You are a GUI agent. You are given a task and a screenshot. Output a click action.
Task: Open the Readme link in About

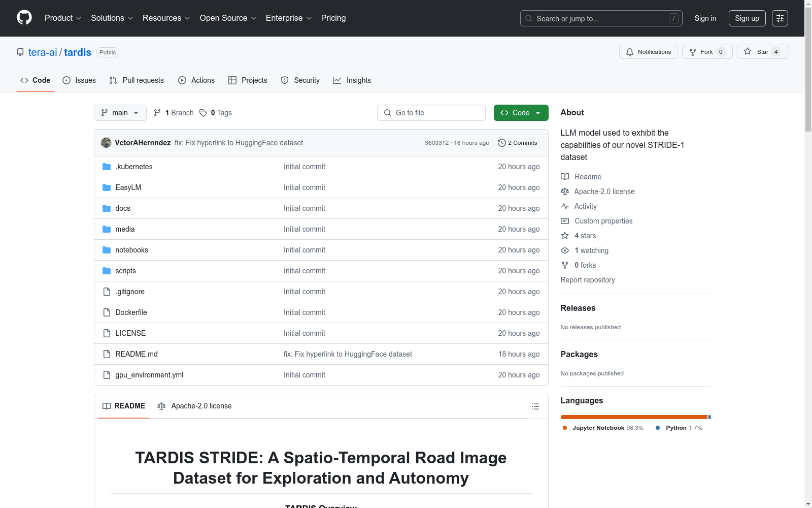point(581,177)
